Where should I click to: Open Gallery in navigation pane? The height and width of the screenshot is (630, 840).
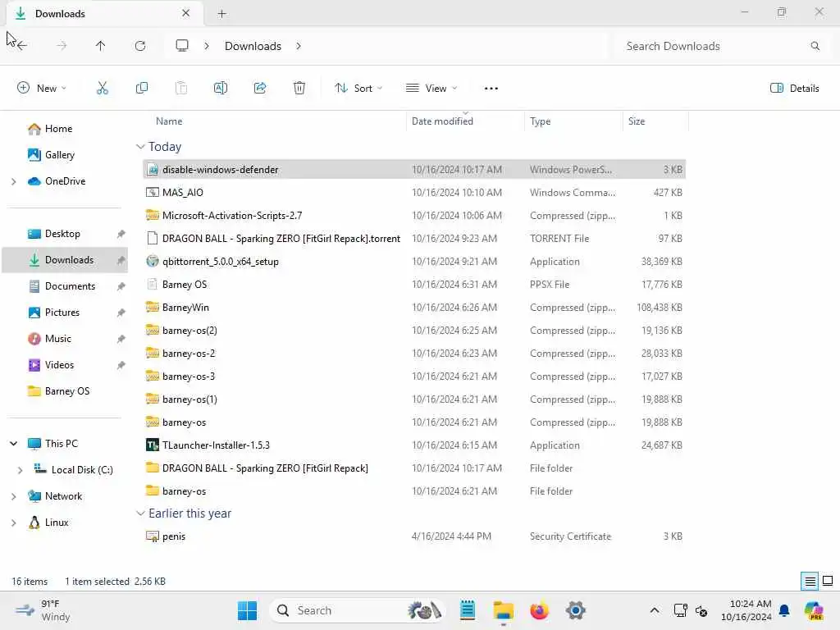[x=59, y=155]
